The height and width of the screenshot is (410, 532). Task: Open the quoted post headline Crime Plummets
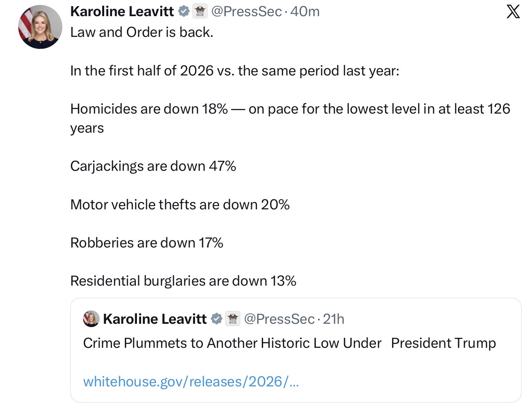[290, 343]
